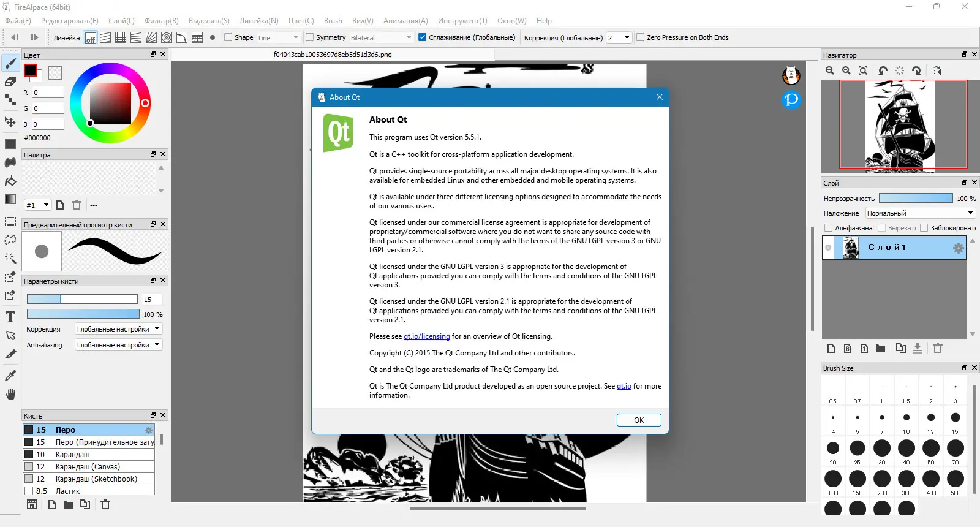
Task: Select the Hand tool
Action: pyautogui.click(x=10, y=394)
